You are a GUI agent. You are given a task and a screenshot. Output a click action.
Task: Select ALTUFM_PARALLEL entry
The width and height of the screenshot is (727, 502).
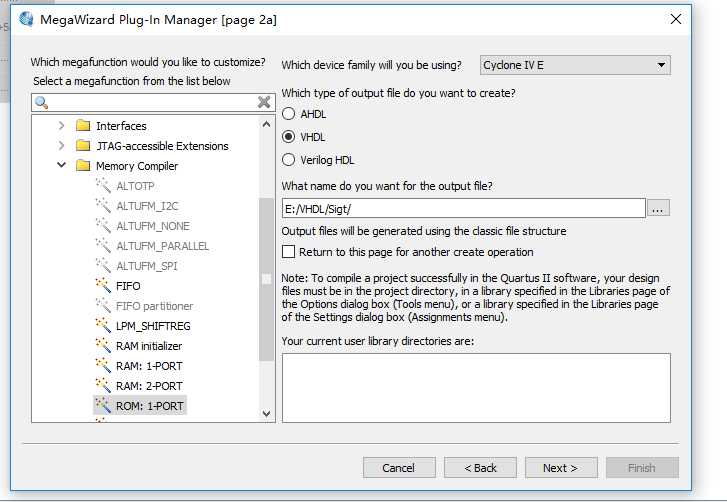[x=162, y=246]
